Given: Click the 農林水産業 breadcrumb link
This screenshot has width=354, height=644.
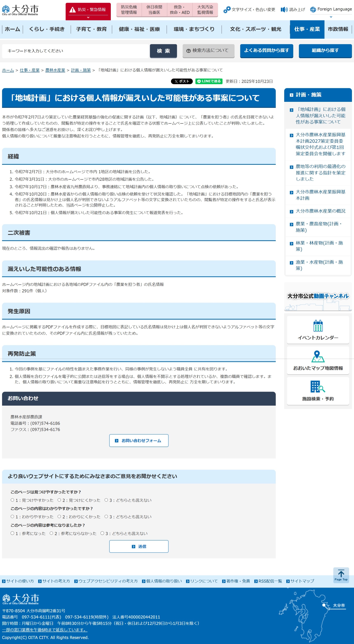Looking at the screenshot, I should (x=55, y=70).
